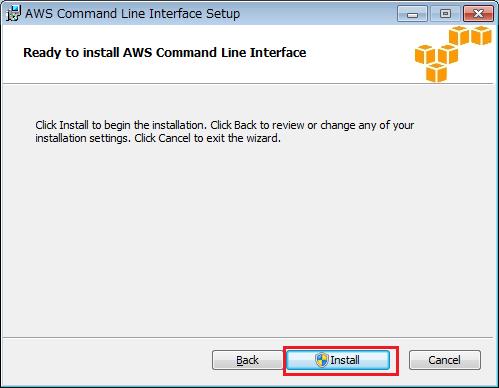Click the bottom cube of AWS logo
This screenshot has height=388, width=499.
[x=436, y=73]
